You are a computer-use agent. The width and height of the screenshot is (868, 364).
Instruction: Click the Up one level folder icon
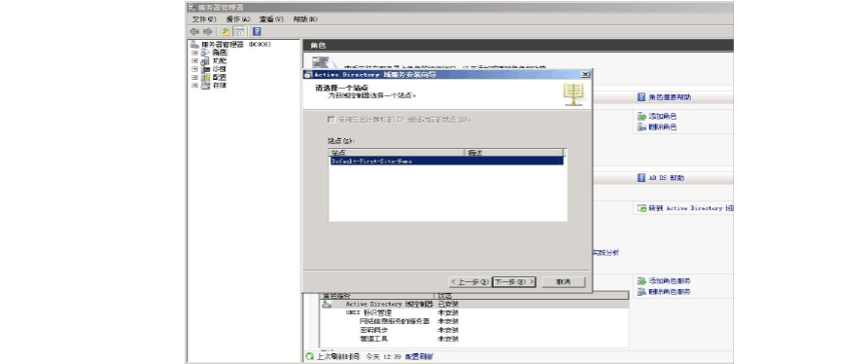click(226, 31)
